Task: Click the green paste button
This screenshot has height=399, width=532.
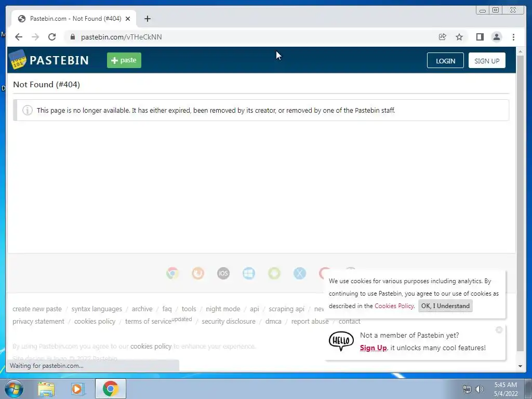Action: pos(124,60)
